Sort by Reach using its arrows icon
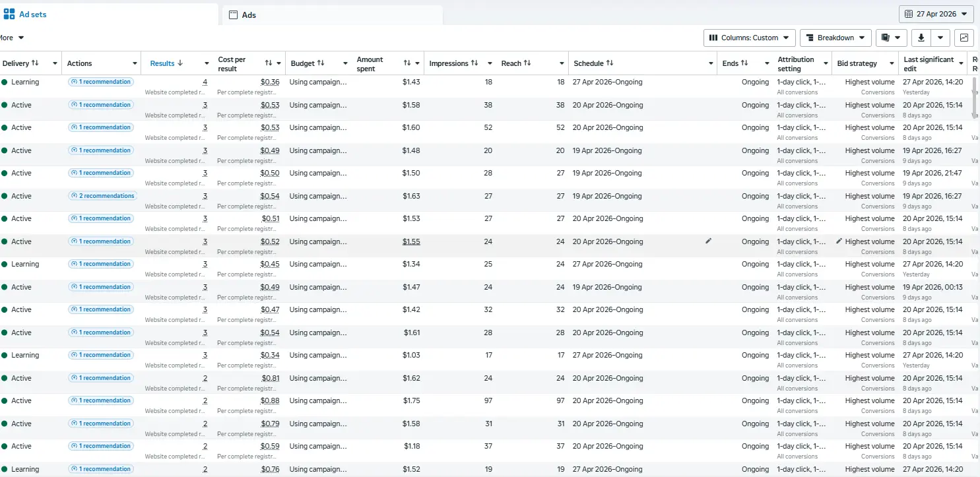980x477 pixels. click(527, 63)
